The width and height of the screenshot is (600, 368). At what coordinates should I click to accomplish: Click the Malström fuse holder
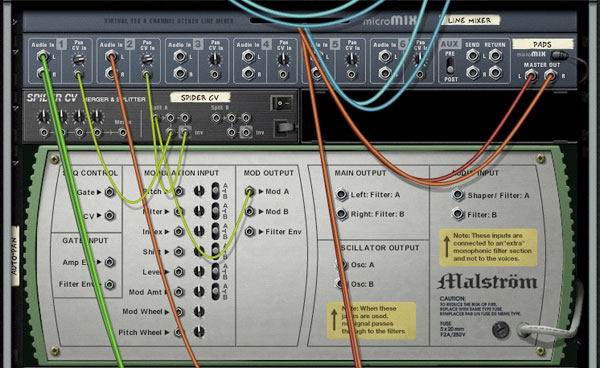pos(500,329)
